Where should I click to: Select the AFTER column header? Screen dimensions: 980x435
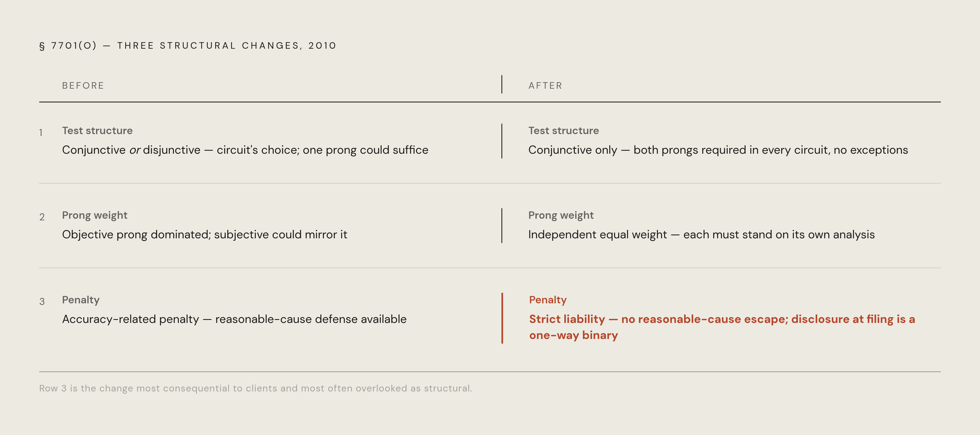pyautogui.click(x=545, y=85)
